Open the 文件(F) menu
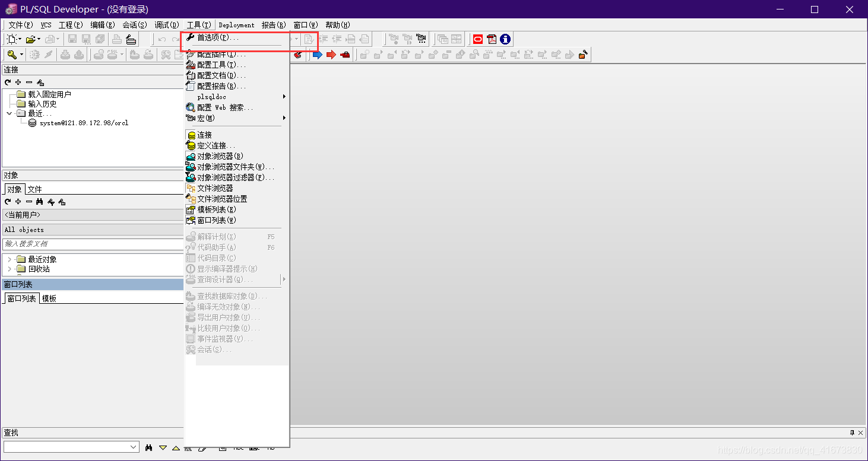Screen dimensions: 868x461 (21, 25)
